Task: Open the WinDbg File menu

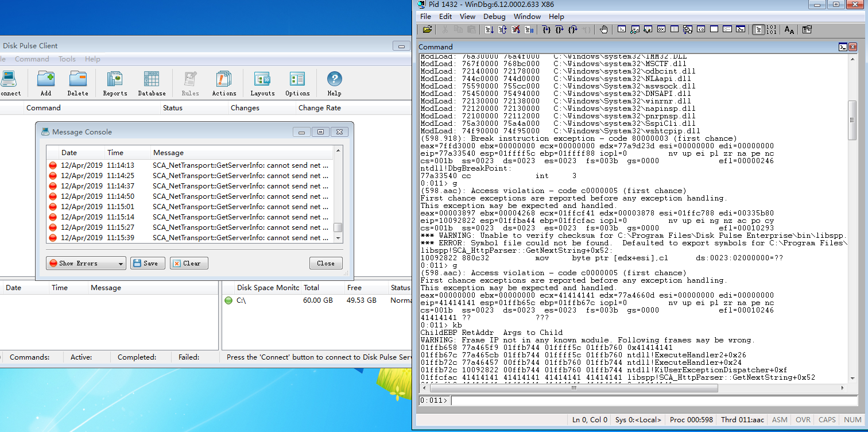Action: pyautogui.click(x=425, y=17)
